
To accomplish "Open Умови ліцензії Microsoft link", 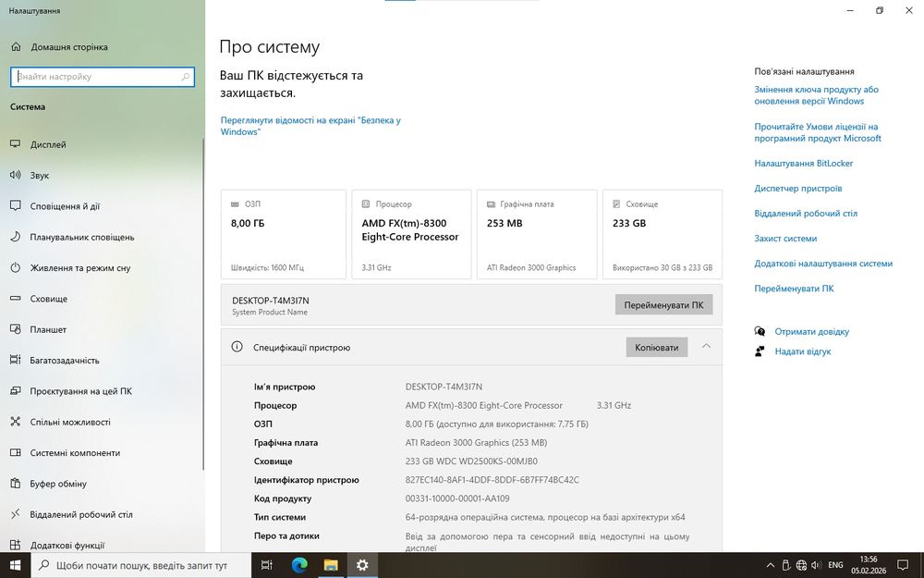I will (818, 132).
